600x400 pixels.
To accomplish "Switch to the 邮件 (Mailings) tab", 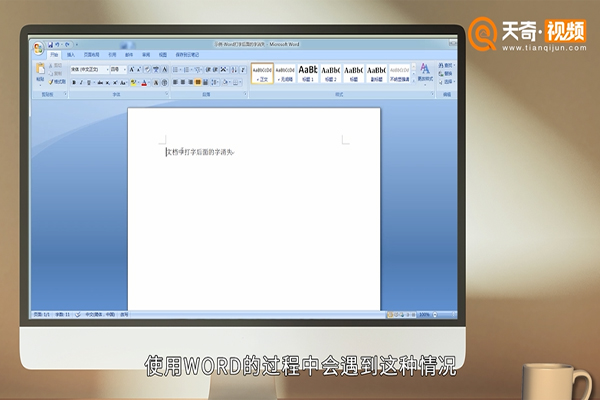I will click(x=129, y=55).
